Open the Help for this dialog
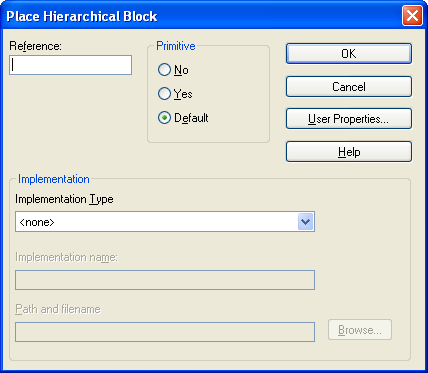The width and height of the screenshot is (428, 373). [349, 152]
